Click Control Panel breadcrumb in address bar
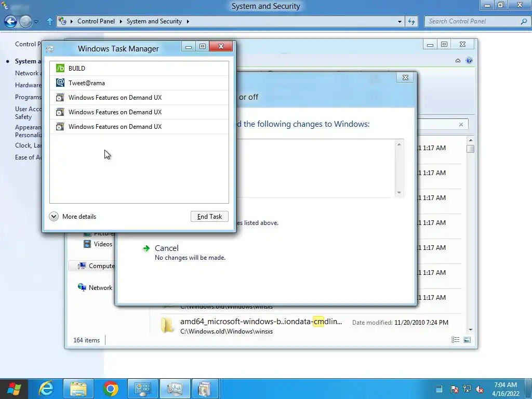This screenshot has height=399, width=532. pos(96,21)
